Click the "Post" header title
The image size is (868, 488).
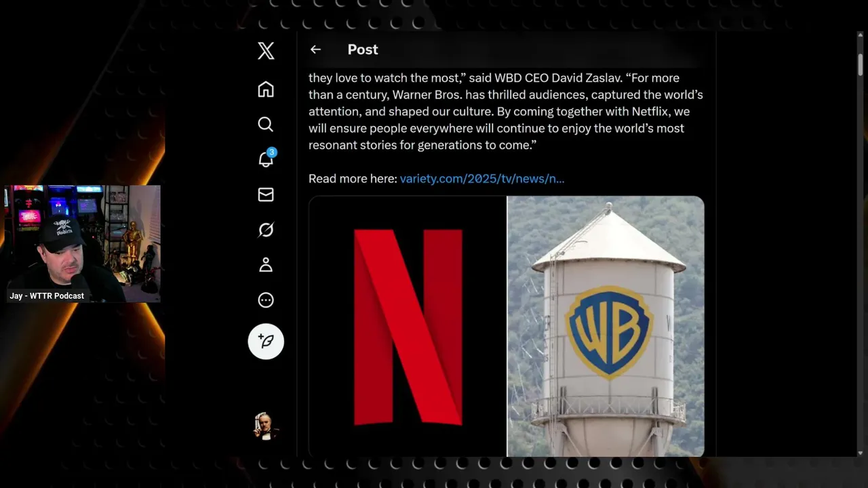pos(363,49)
